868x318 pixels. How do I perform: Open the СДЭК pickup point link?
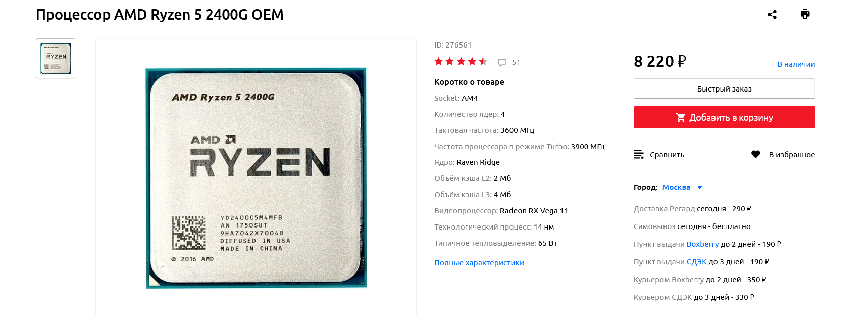click(x=696, y=262)
